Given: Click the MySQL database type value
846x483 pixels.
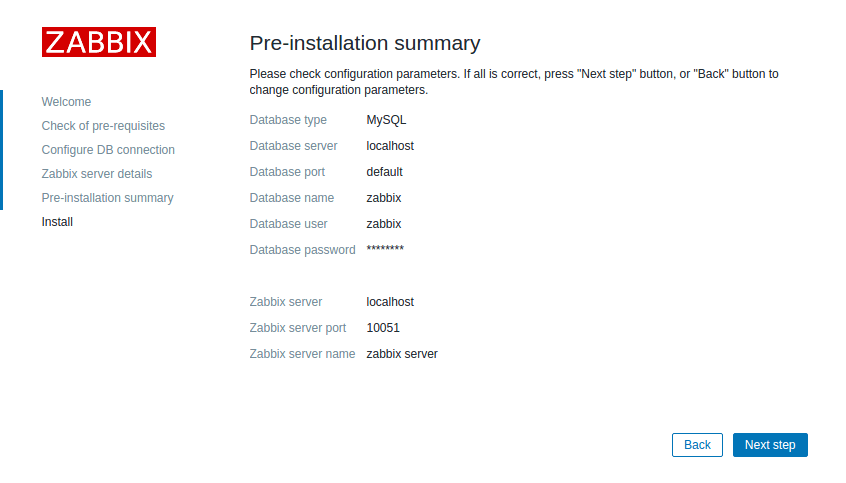Looking at the screenshot, I should tap(386, 120).
